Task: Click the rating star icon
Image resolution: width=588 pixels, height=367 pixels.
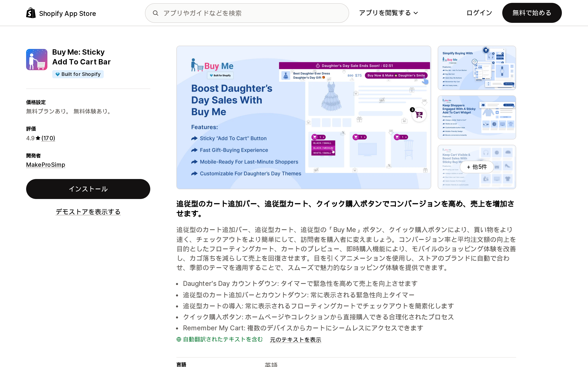Action: pyautogui.click(x=38, y=138)
